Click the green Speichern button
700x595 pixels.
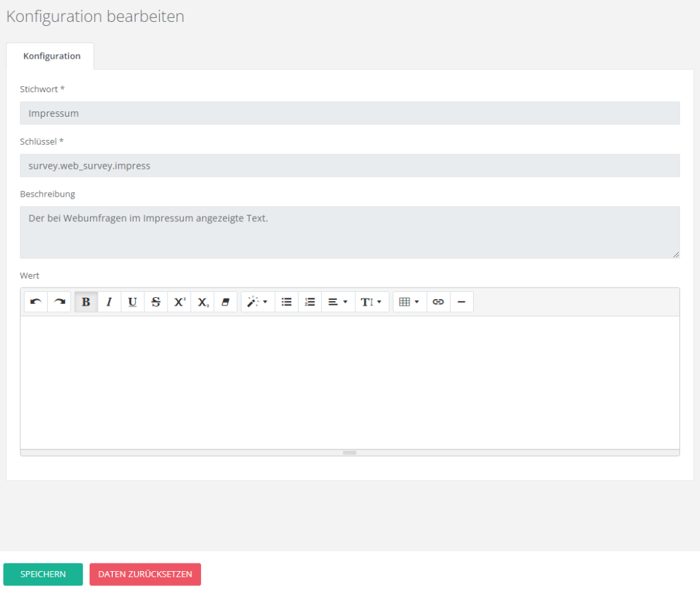(43, 575)
